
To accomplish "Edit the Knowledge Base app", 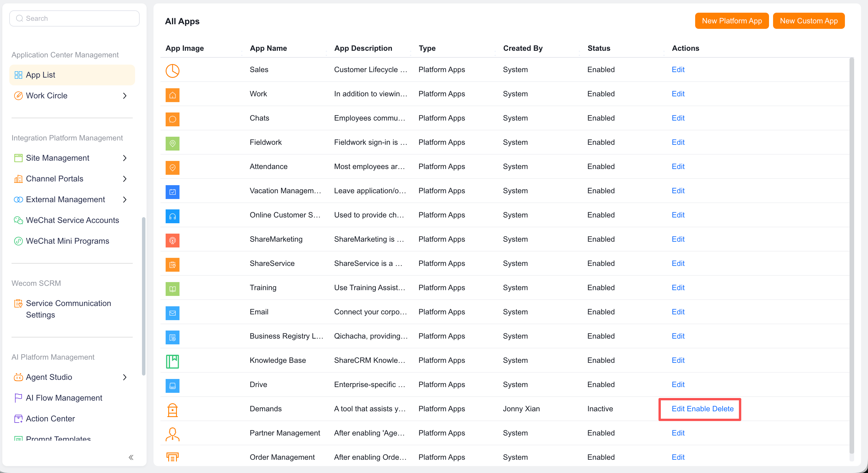I will 678,360.
